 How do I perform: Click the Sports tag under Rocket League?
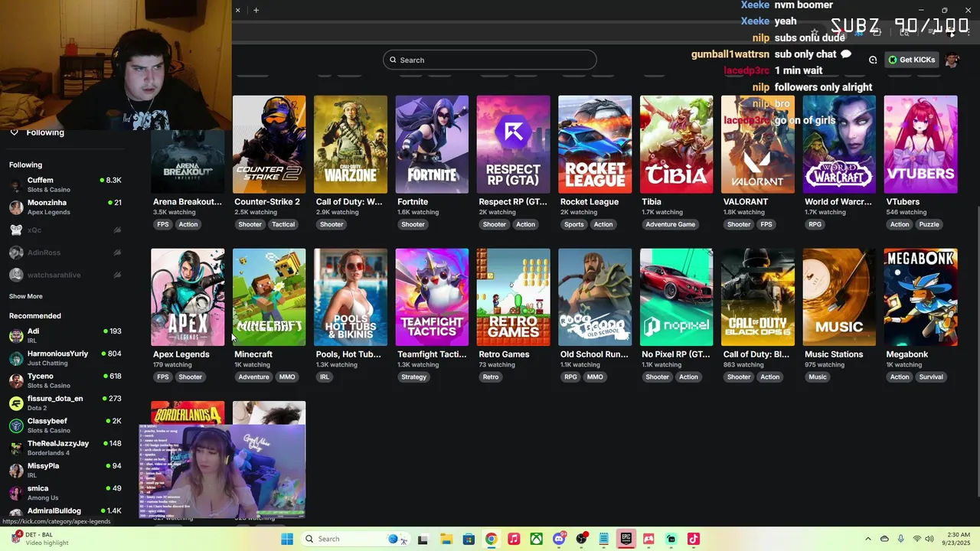[574, 224]
